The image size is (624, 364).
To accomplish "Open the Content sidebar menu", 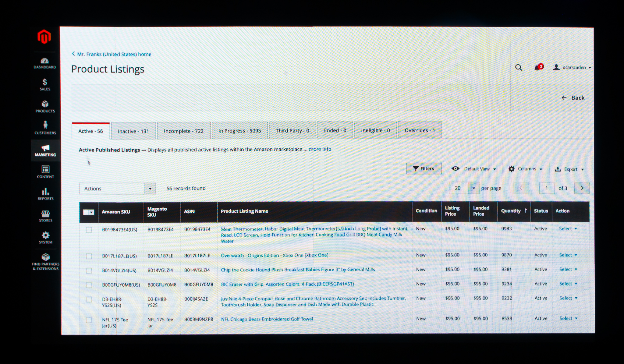I will tap(45, 172).
